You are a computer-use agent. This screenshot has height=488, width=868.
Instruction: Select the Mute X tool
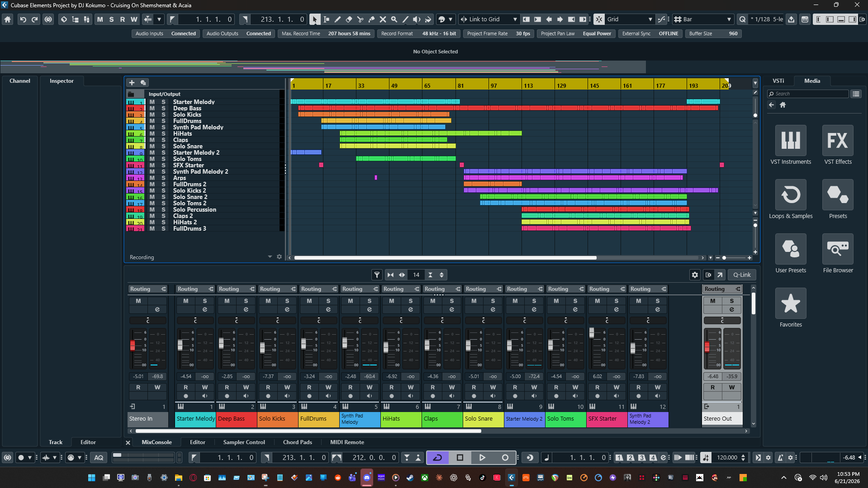coord(383,19)
